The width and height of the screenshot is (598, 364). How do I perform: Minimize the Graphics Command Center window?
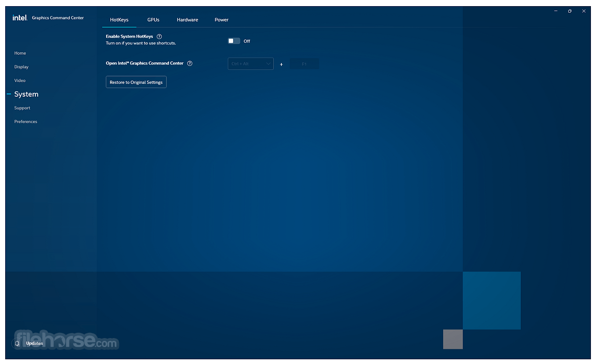click(x=556, y=11)
